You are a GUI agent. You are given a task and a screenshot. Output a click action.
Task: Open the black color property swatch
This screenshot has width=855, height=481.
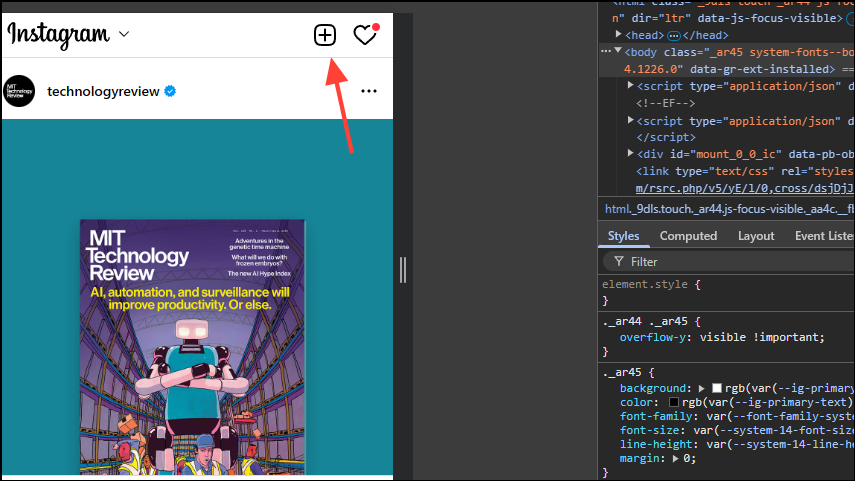click(x=674, y=402)
